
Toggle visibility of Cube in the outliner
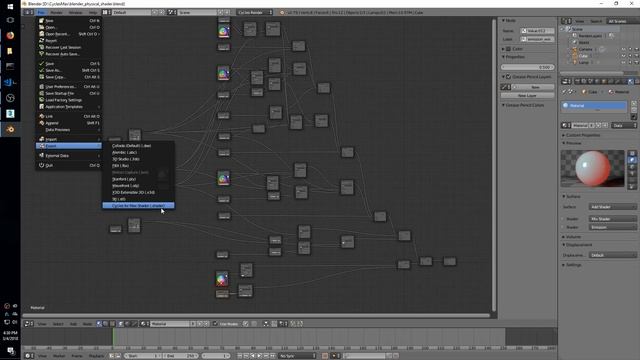(x=623, y=56)
